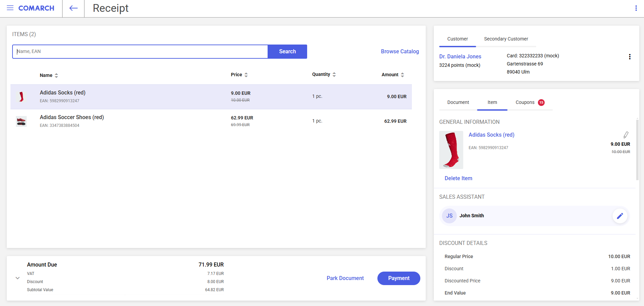Viewport: 644px width, 306px height.
Task: Click Delete Item
Action: [458, 178]
